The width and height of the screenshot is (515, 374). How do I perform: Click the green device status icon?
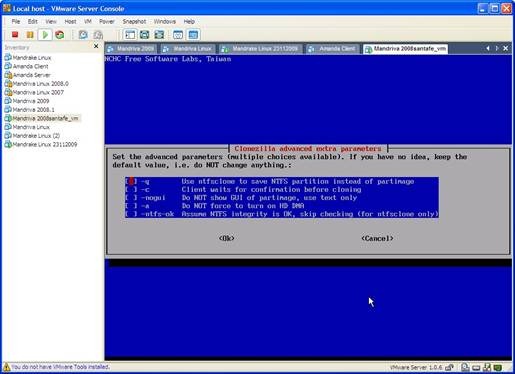(x=498, y=367)
